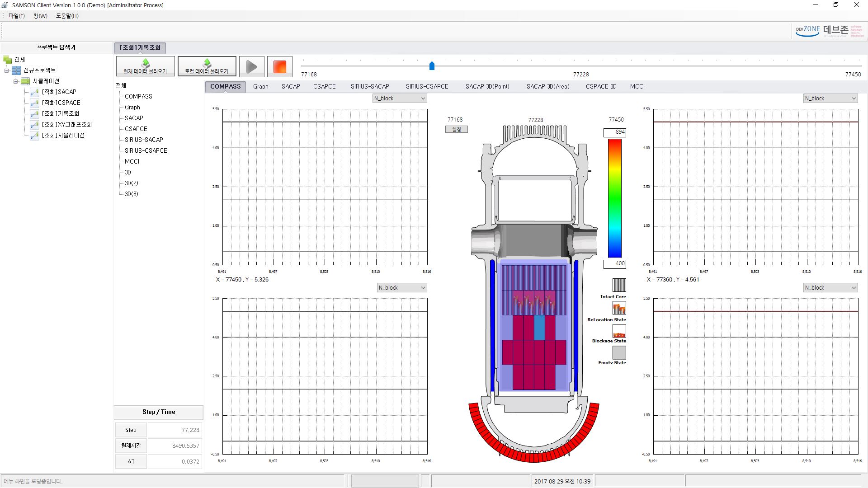Collapse the 신규프로젝트 tree node
This screenshot has height=488, width=868.
pyautogui.click(x=7, y=70)
